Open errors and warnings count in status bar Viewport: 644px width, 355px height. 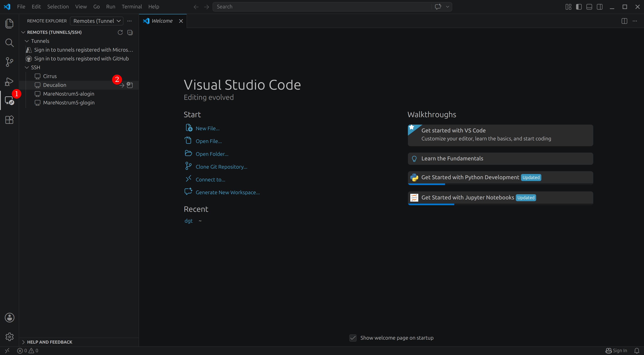[x=28, y=350]
